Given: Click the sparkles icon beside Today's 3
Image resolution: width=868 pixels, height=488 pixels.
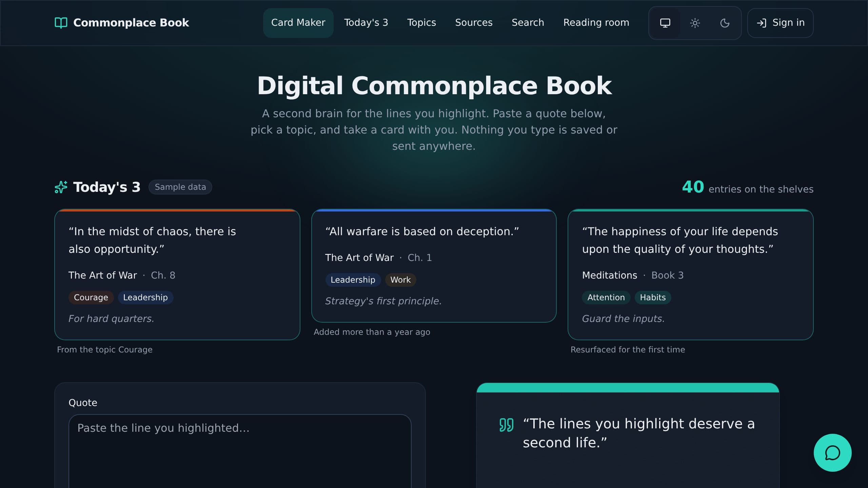Looking at the screenshot, I should [x=61, y=187].
